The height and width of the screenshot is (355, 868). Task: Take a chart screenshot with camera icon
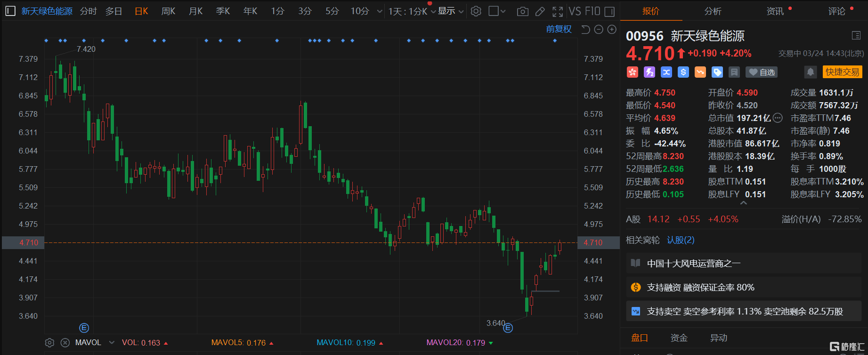click(522, 11)
